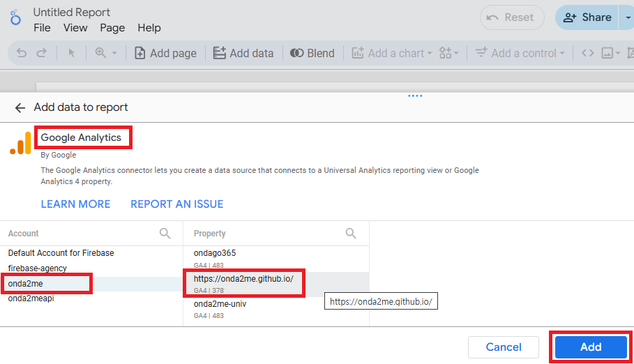Click the Share button
Viewport: 634px width, 364px height.
[x=587, y=17]
